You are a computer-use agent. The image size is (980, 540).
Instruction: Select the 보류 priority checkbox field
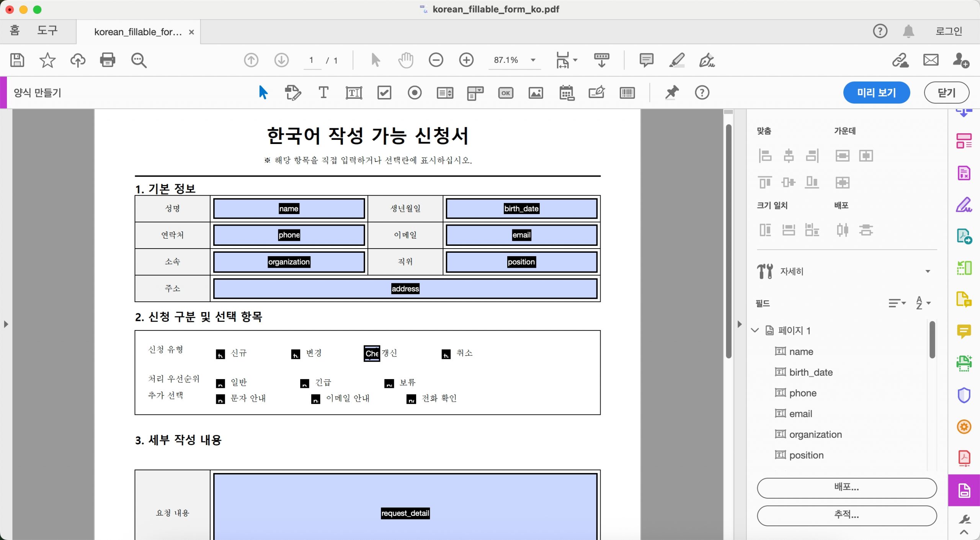[389, 383]
